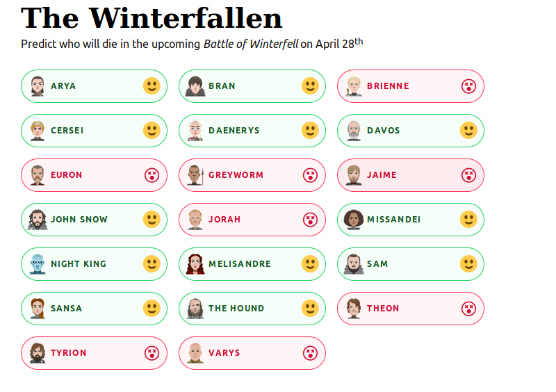
Task: Toggle Daenerys card to dead
Action: [252, 131]
